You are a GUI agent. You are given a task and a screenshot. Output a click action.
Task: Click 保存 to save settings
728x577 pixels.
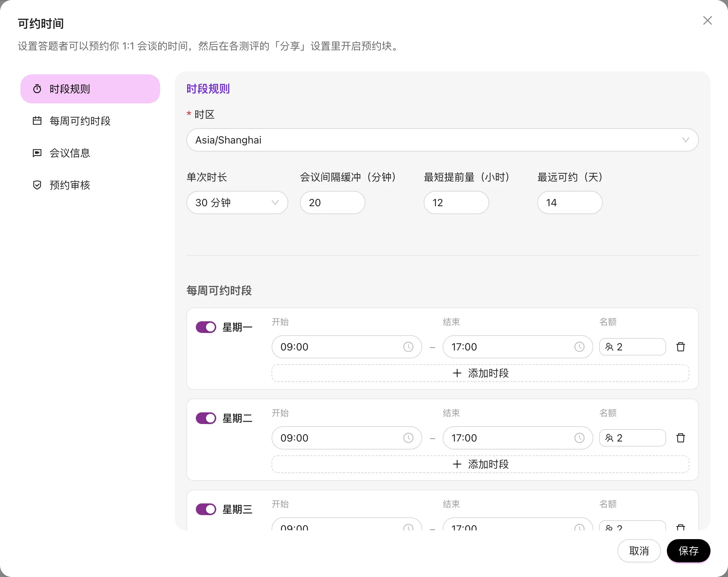[688, 551]
